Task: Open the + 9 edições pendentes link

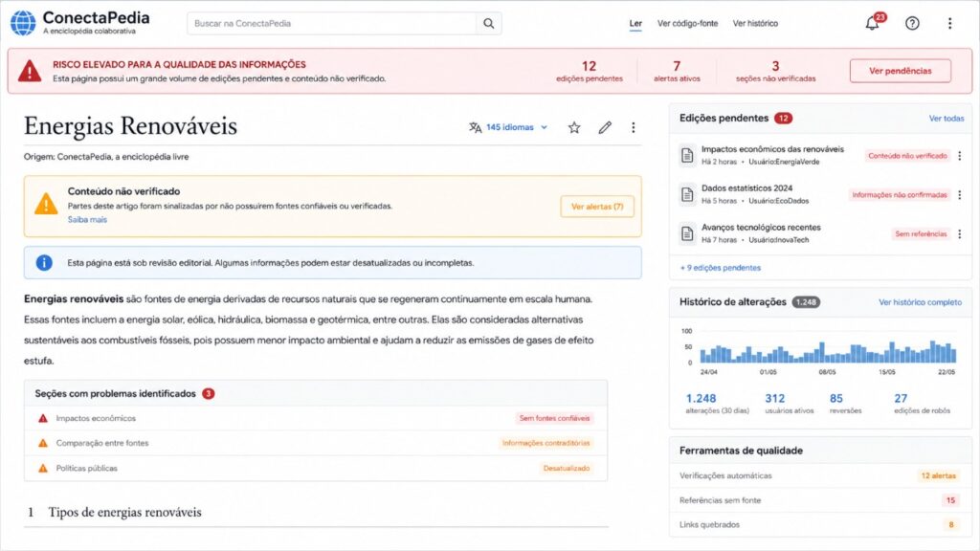Action: (720, 268)
